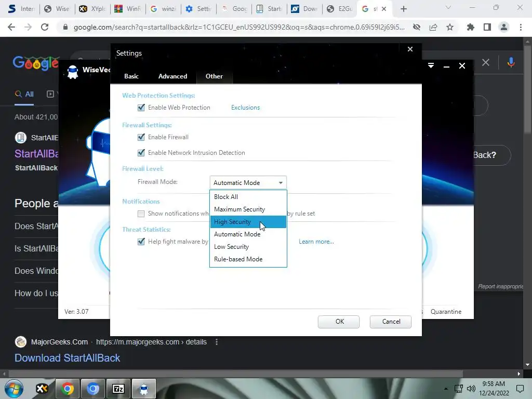532x399 pixels.
Task: Click Chrome address bar URL
Action: pos(239,27)
